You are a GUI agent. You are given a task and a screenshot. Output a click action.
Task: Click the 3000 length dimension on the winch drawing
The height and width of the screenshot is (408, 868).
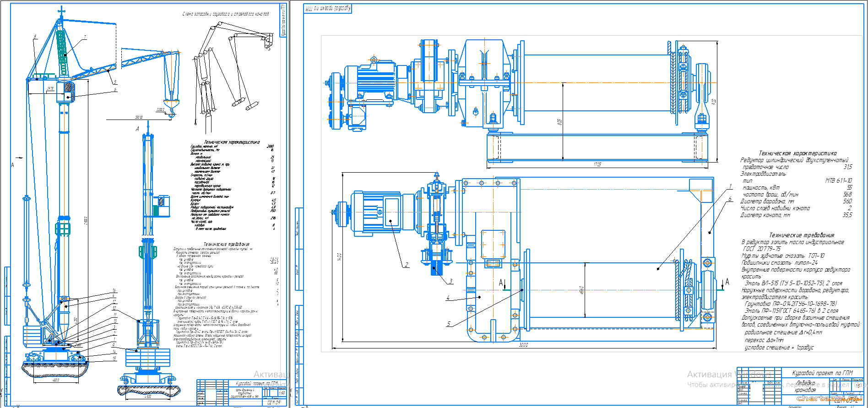click(523, 345)
